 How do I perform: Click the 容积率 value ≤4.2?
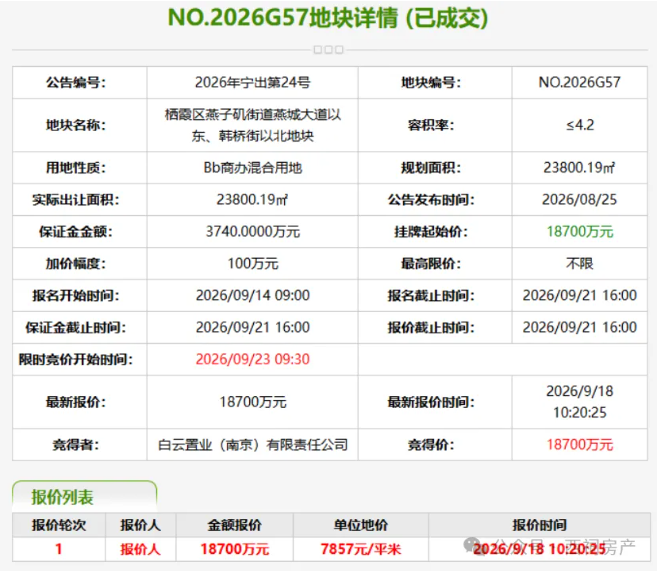(x=580, y=125)
